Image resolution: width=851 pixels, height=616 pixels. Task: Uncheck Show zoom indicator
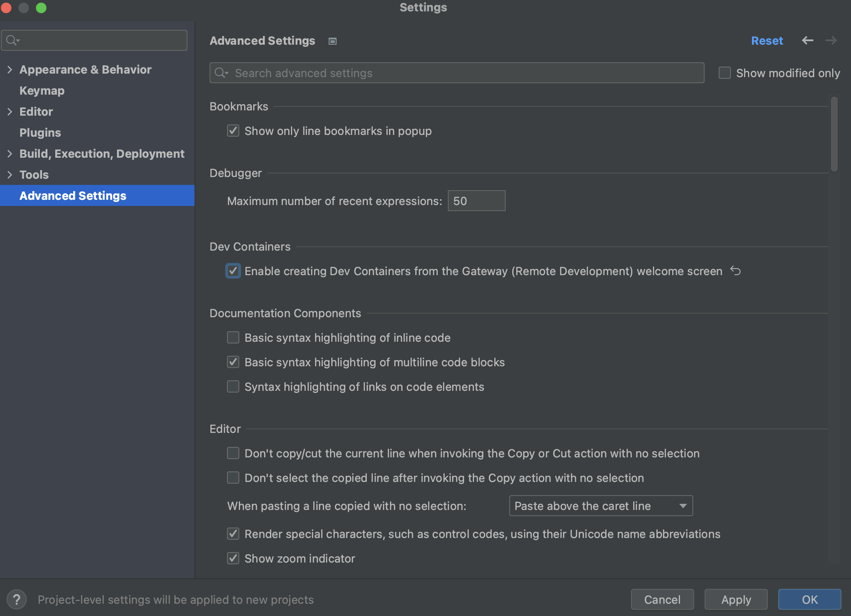pos(233,558)
